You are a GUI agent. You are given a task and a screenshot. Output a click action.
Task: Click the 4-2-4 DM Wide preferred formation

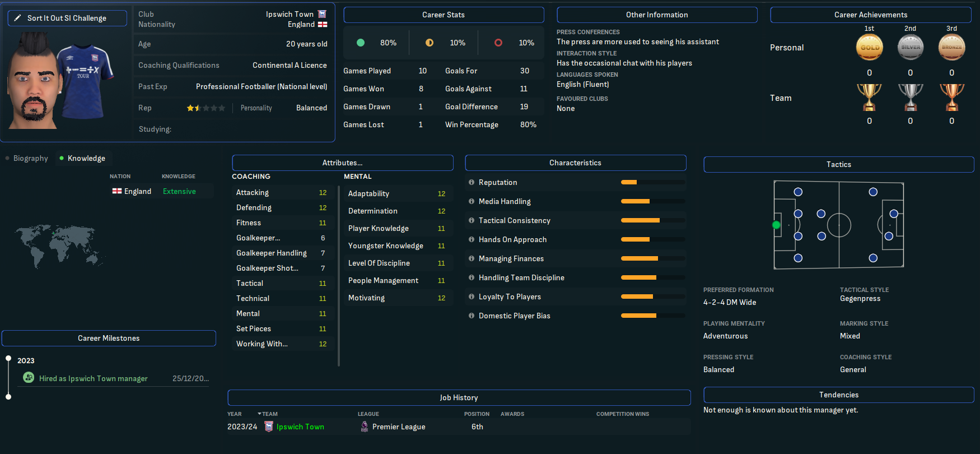730,302
